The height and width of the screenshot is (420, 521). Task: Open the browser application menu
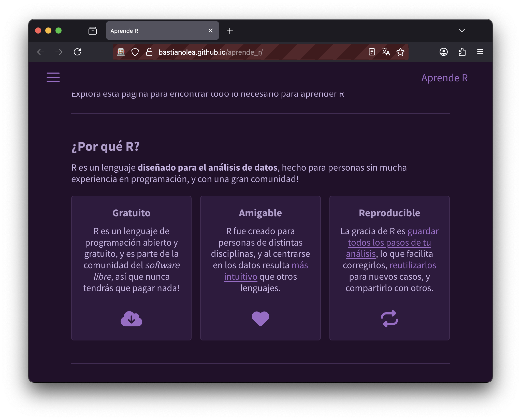point(480,52)
